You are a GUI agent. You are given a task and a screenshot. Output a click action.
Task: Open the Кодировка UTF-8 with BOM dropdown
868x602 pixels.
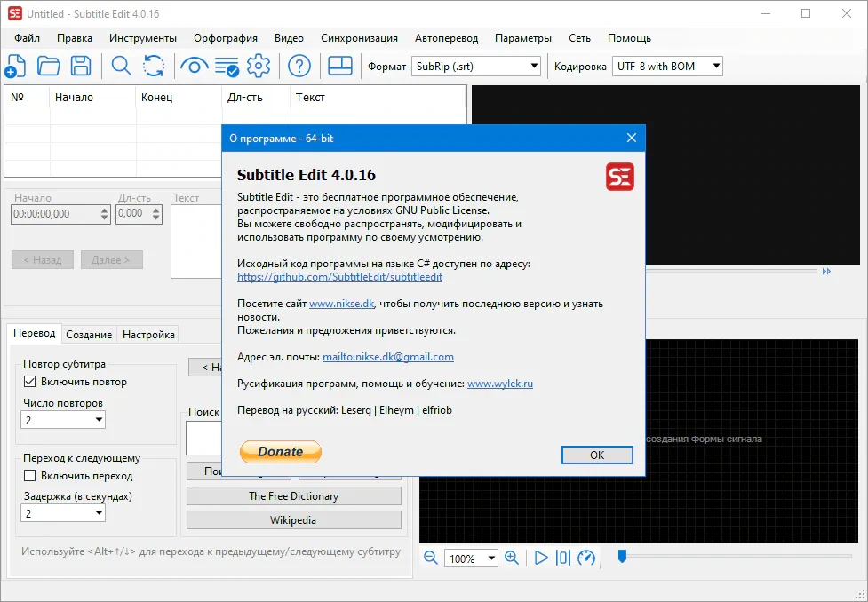pyautogui.click(x=667, y=67)
